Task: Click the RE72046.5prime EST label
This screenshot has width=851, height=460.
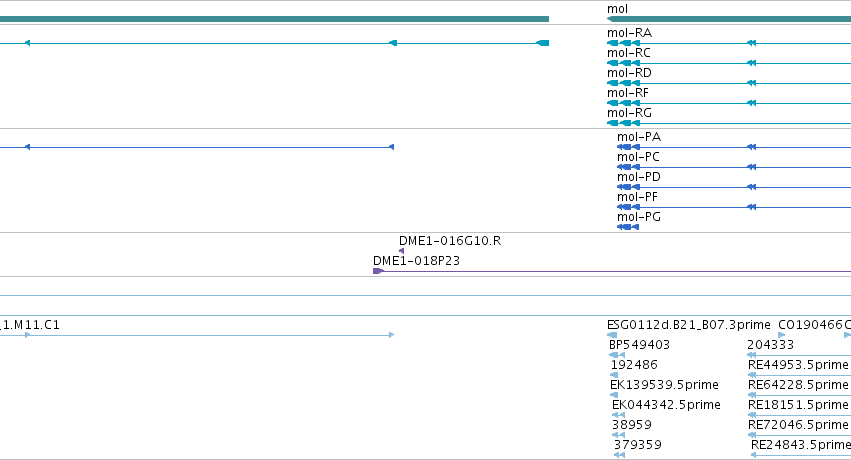Action: pos(798,425)
